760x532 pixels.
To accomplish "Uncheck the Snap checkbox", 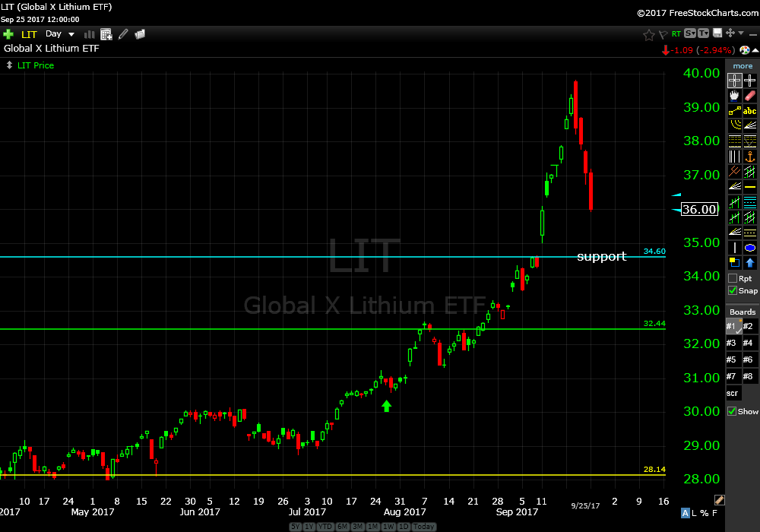I will pos(733,290).
